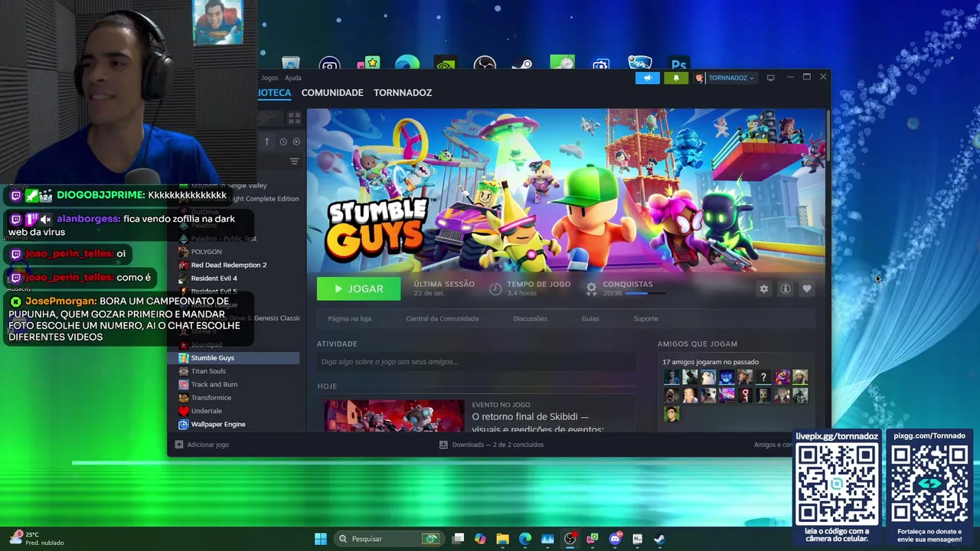
Task: Click the green JOGAR button
Action: tap(358, 289)
